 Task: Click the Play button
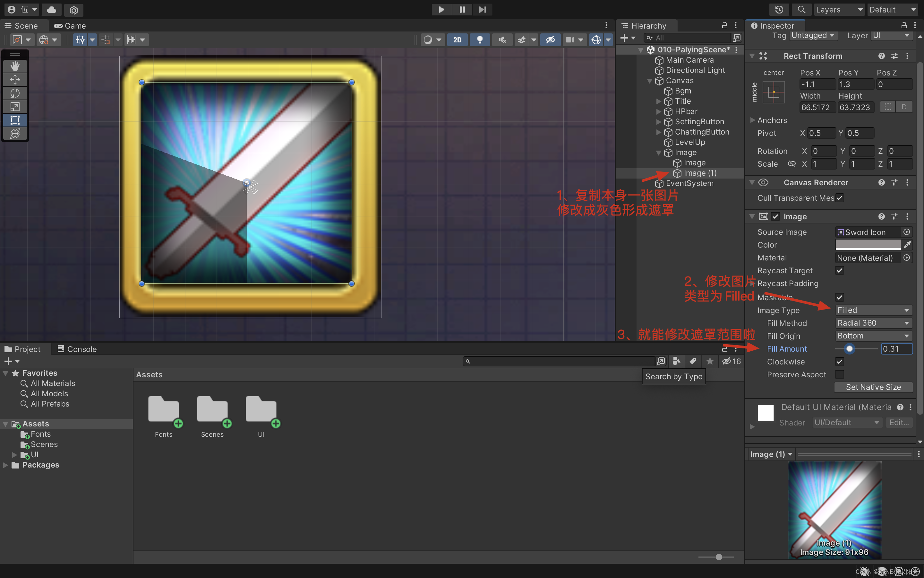click(441, 10)
